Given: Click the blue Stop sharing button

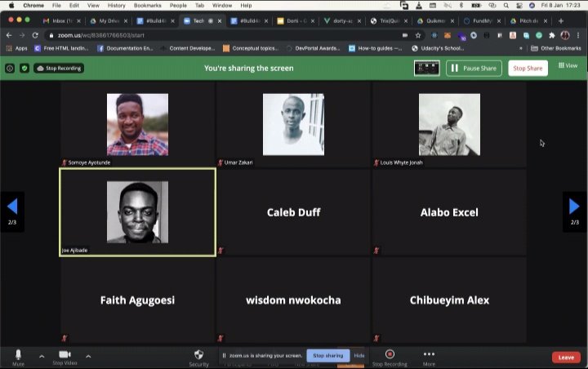Looking at the screenshot, I should click(328, 355).
